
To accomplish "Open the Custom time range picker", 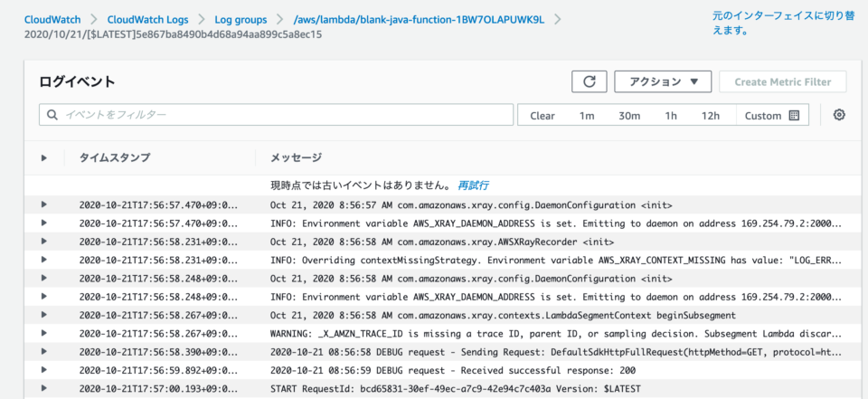I will (x=772, y=116).
